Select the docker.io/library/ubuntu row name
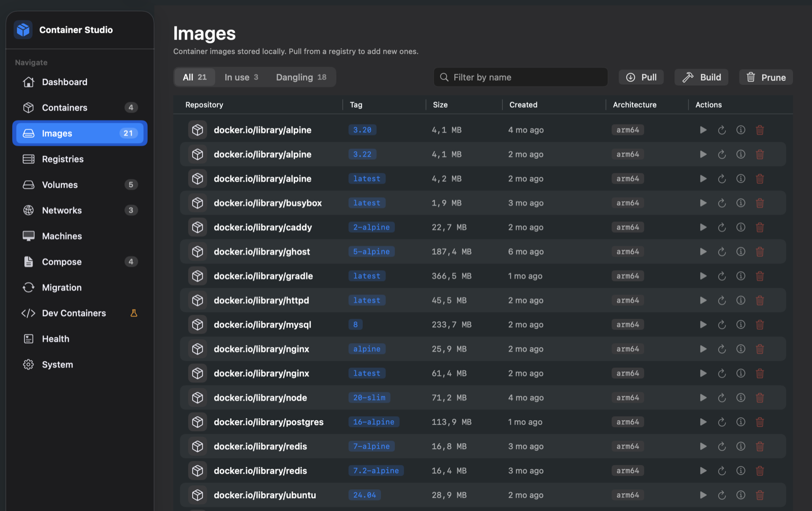 point(265,495)
